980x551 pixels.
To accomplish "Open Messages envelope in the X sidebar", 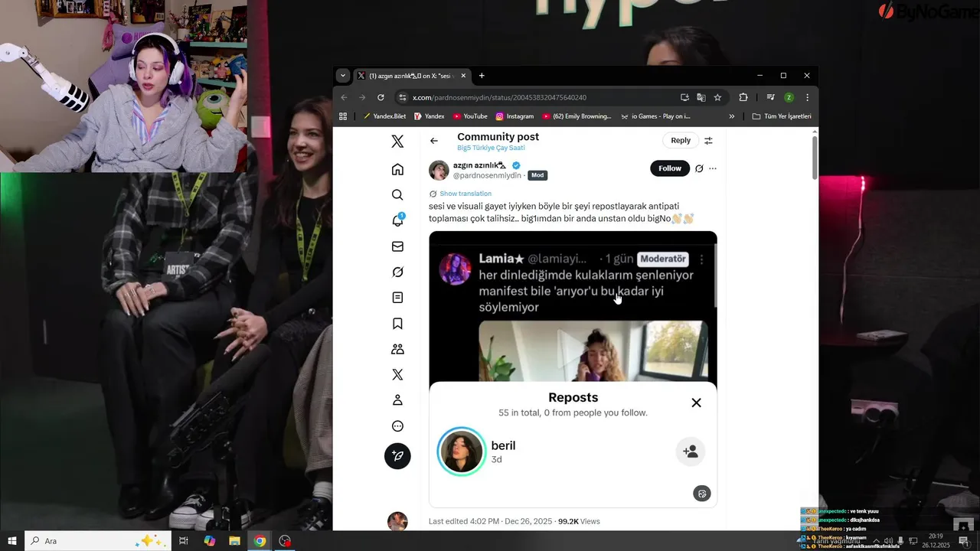I will 397,246.
